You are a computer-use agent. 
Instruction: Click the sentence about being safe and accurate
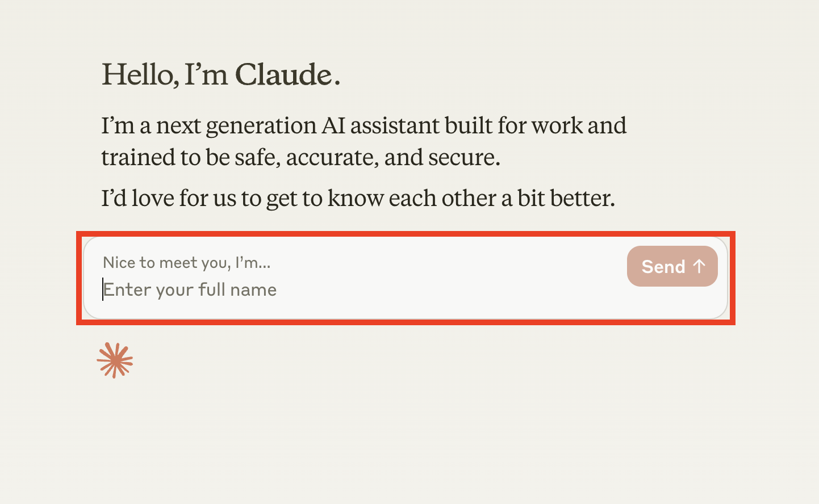click(x=363, y=141)
